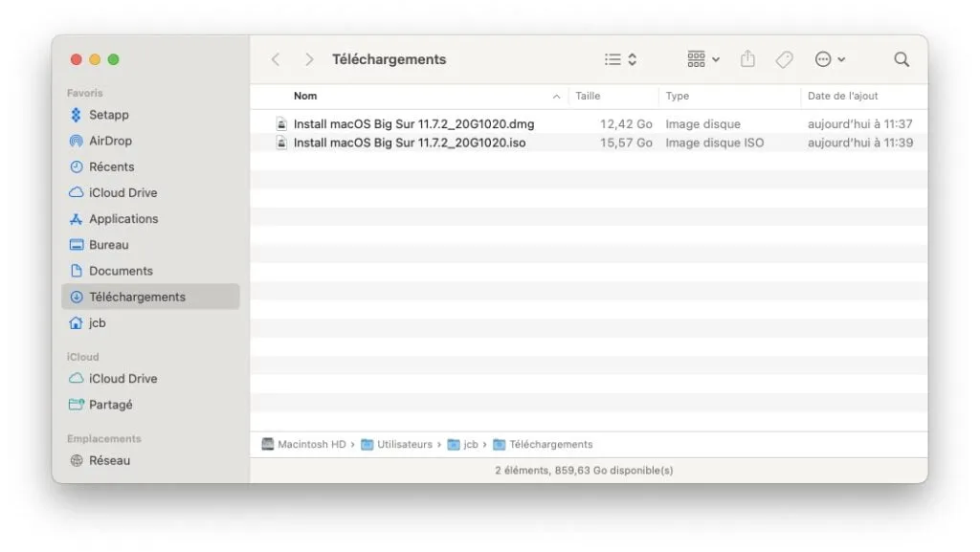Sort by Date de l'ajout column
Viewport: 980px width, 552px height.
tap(842, 96)
